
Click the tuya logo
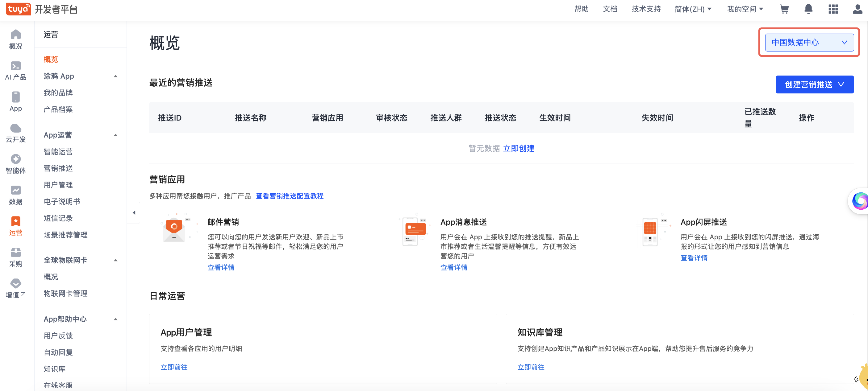point(18,9)
